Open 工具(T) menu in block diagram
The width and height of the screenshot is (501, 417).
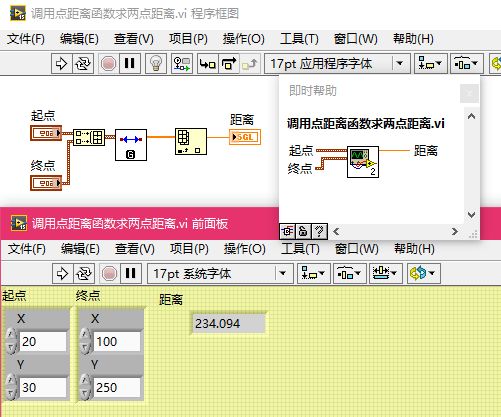pyautogui.click(x=299, y=39)
